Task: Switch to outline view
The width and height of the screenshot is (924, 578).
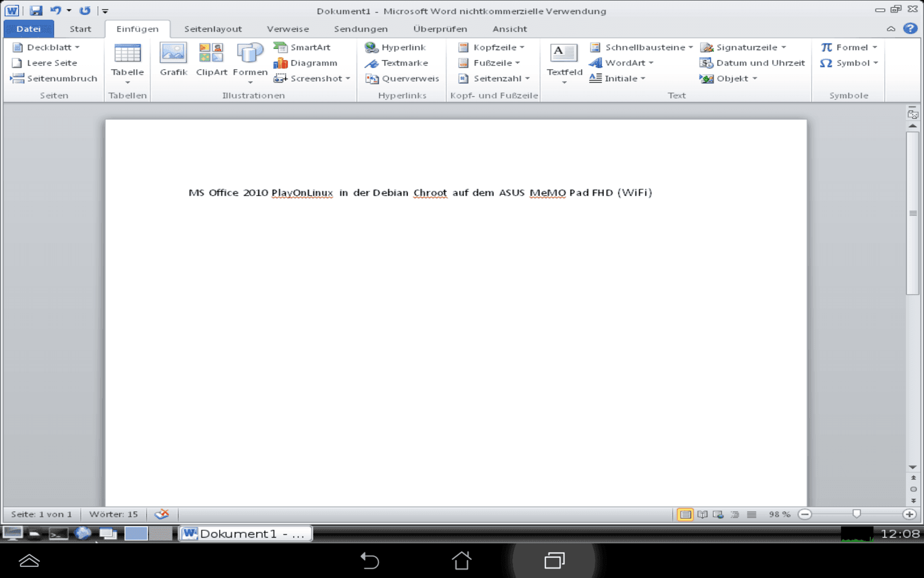Action: [735, 514]
